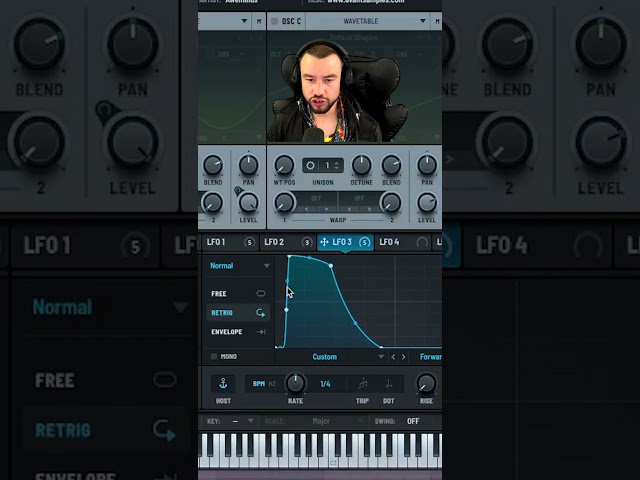
Task: Click the modulation pin icon beside the left LEVEL knob
Action: click(x=238, y=191)
